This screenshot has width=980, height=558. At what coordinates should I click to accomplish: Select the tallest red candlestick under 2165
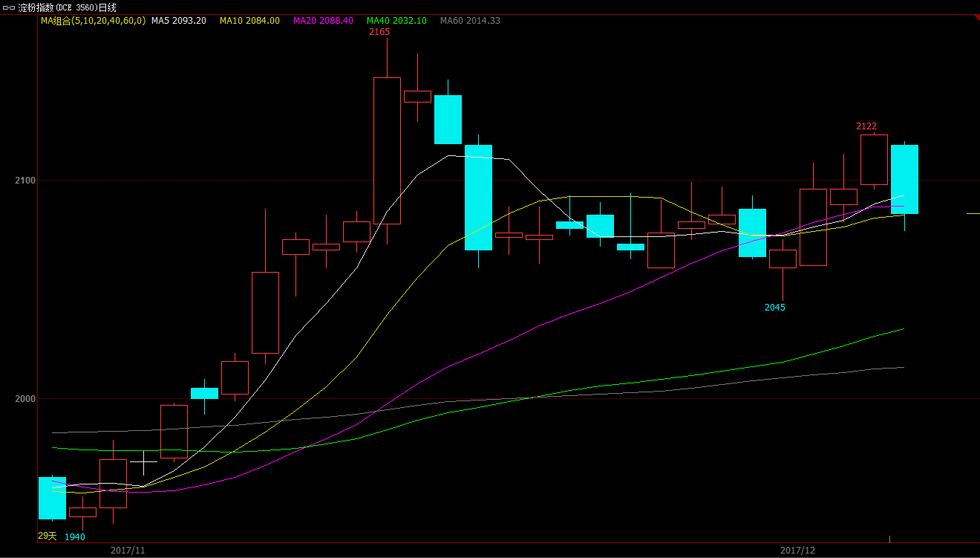(x=387, y=151)
